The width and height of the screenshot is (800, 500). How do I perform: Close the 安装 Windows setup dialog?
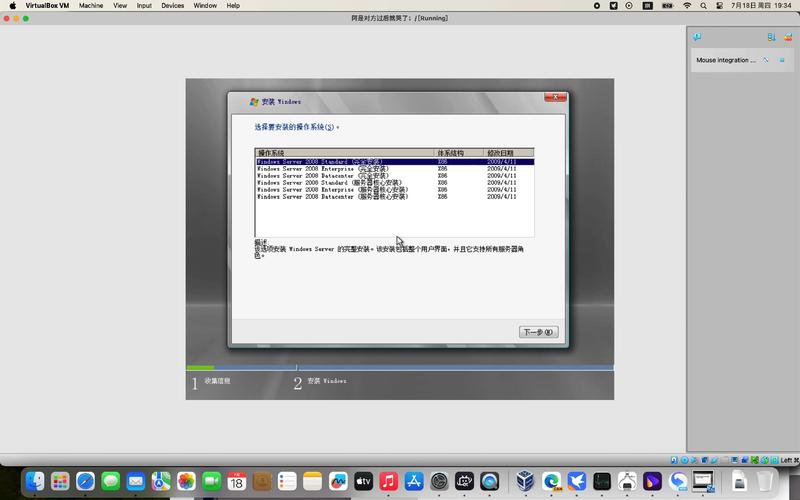555,97
